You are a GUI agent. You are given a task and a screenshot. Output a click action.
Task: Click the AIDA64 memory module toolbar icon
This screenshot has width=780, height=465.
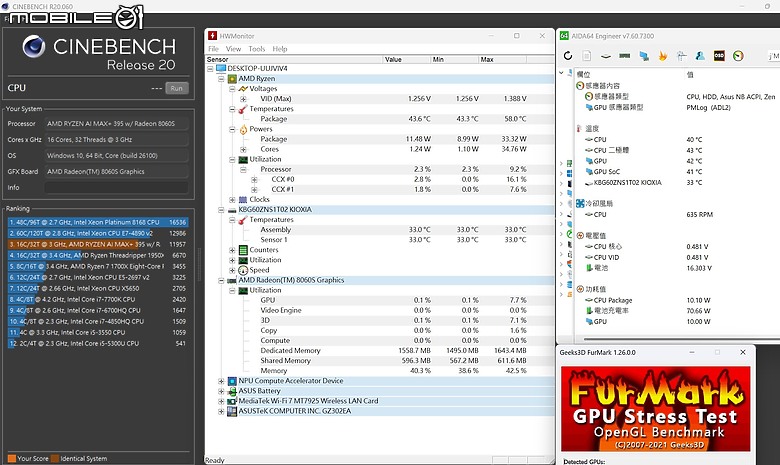click(x=624, y=56)
